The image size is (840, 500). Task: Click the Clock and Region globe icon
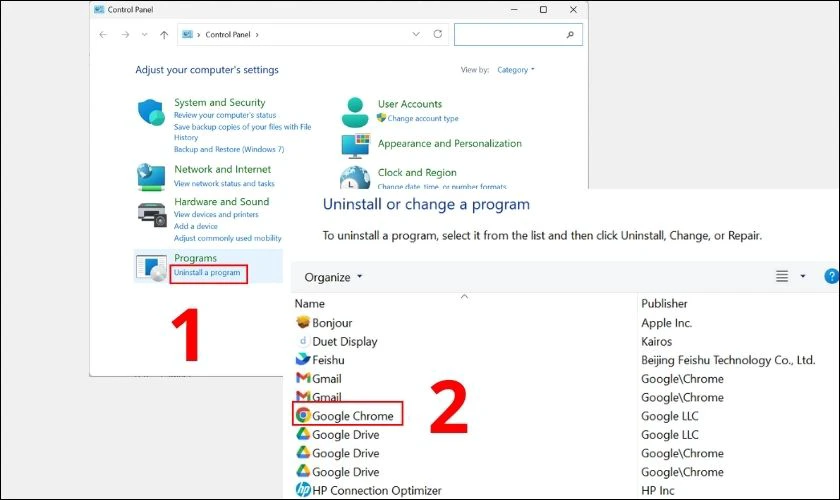tap(355, 177)
